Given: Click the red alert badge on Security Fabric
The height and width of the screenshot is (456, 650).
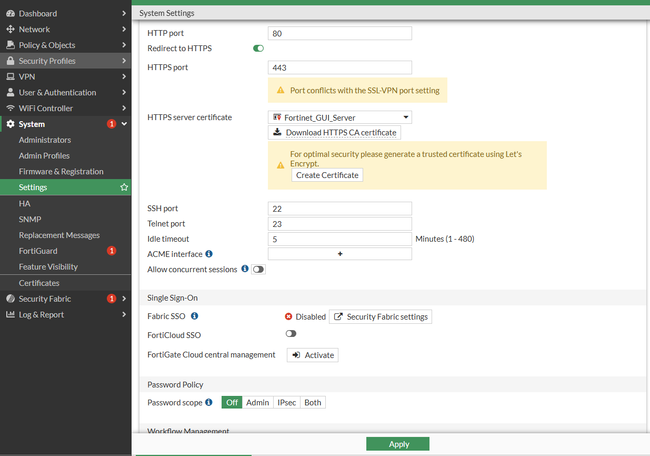Looking at the screenshot, I should point(111,298).
